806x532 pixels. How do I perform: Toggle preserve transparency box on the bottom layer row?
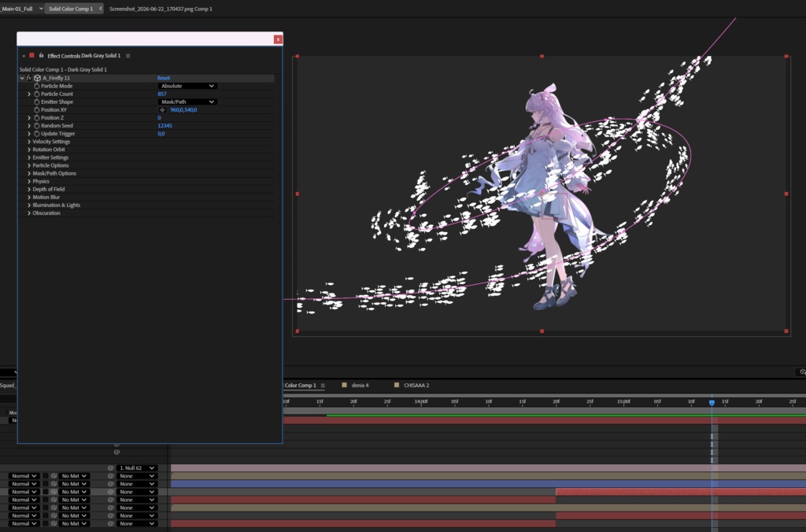45,524
